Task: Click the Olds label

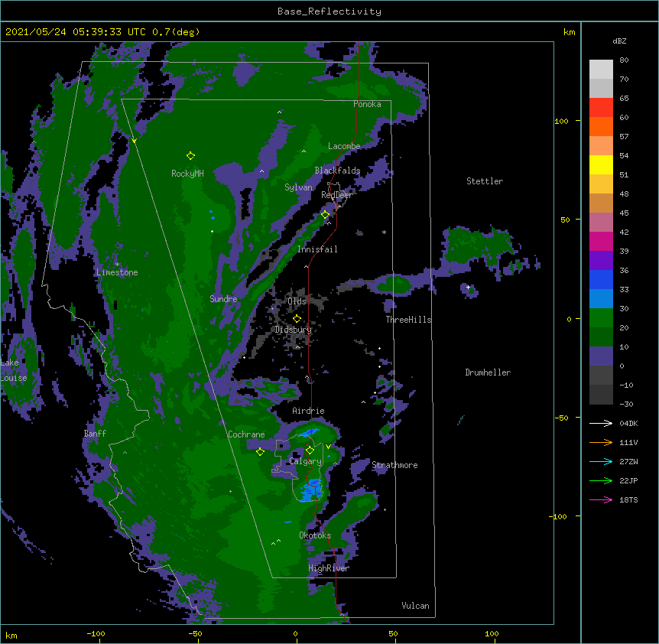Action: [x=297, y=301]
